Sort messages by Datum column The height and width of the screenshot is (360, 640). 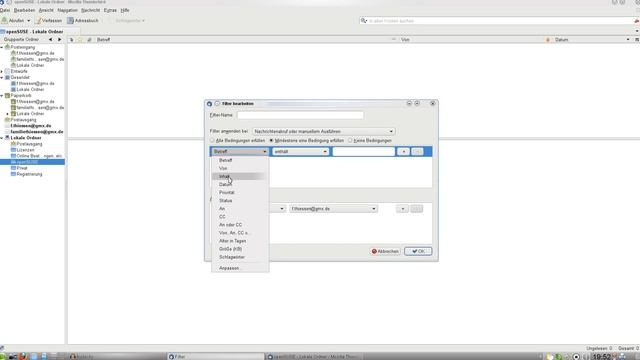tap(562, 40)
